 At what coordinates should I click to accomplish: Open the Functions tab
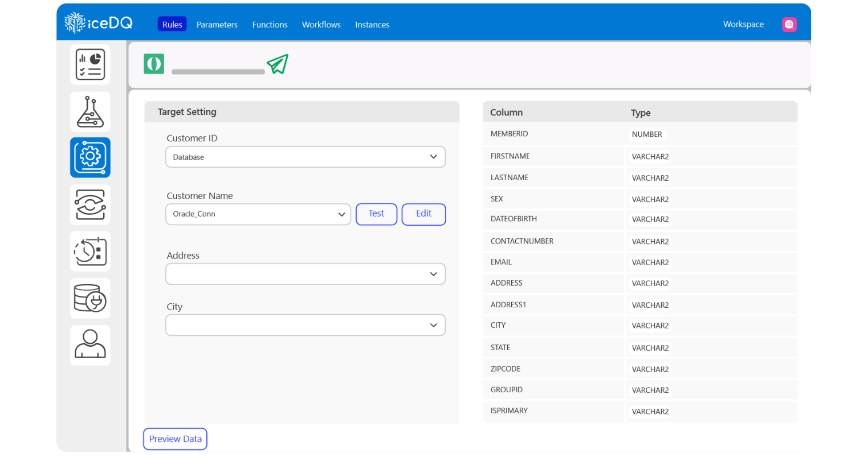point(270,25)
